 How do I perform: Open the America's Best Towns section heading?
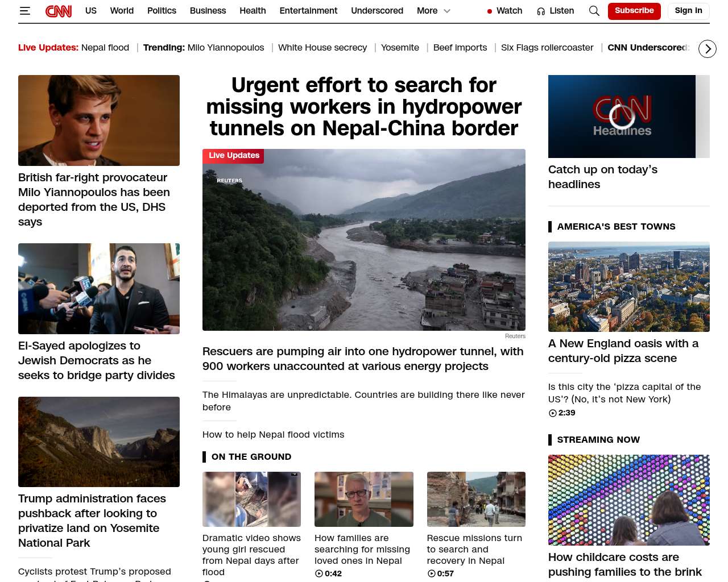(617, 227)
